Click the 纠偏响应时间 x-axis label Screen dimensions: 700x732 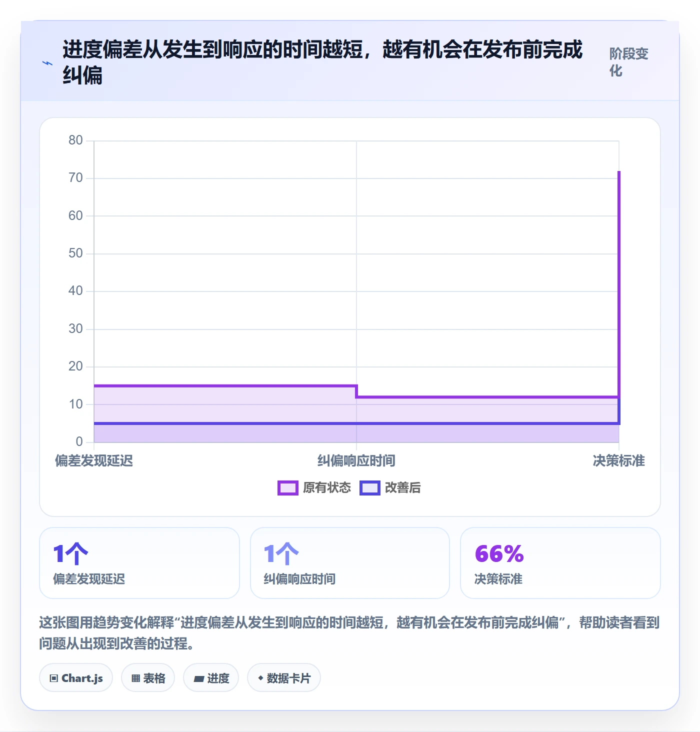(x=356, y=461)
